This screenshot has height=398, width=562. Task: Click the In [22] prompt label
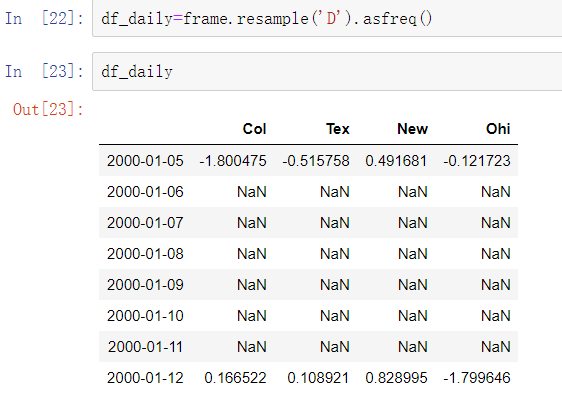coord(44,18)
